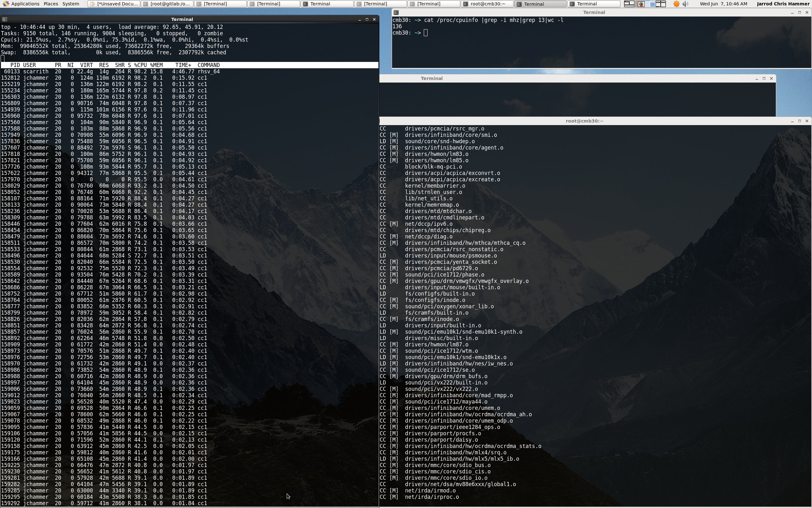Screen dimensions: 812x508
Task: Open the Applications menu
Action: tap(21, 4)
